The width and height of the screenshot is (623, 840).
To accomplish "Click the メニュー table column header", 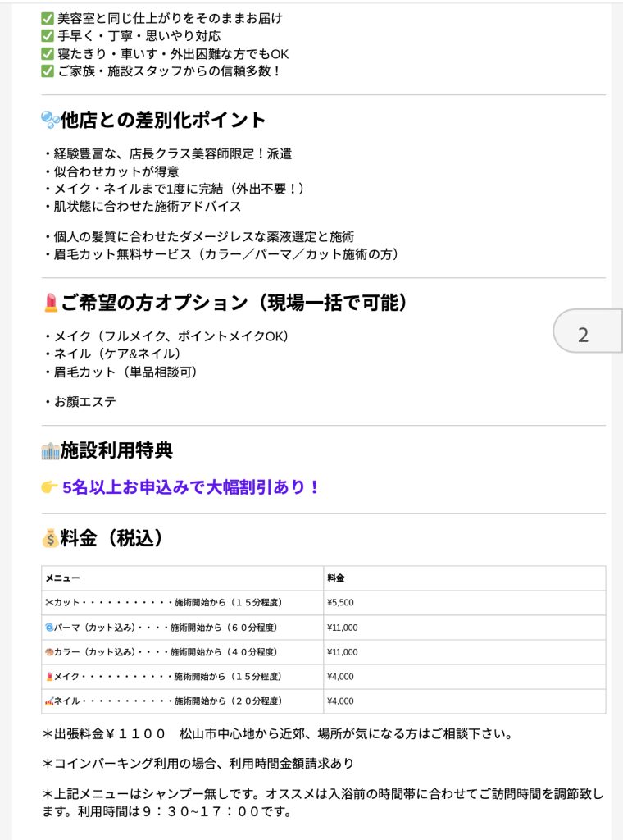I will click(x=63, y=578).
